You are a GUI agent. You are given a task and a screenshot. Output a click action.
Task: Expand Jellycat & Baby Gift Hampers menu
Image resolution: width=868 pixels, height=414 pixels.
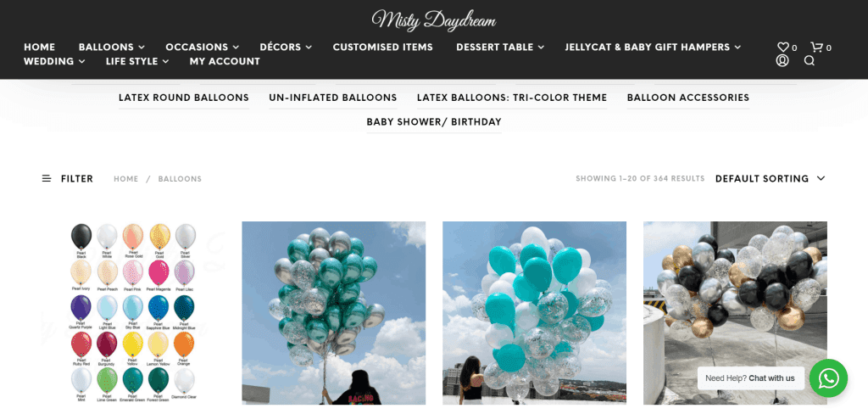pos(653,48)
